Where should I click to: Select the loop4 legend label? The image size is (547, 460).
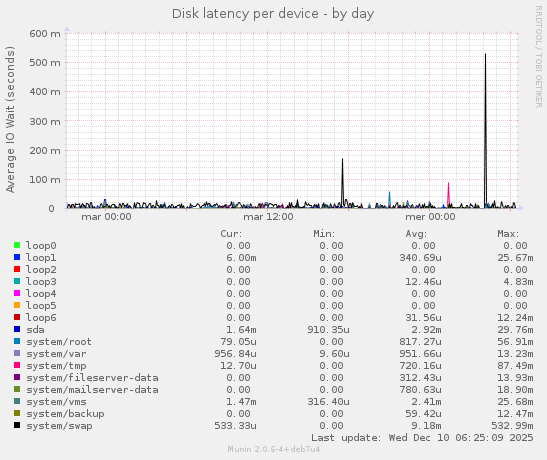coord(41,294)
